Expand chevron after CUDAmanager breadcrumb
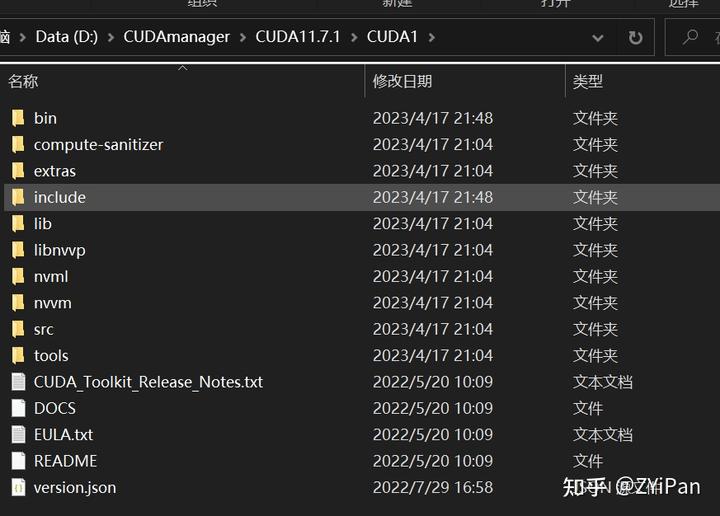Image resolution: width=720 pixels, height=516 pixels. coord(243,37)
